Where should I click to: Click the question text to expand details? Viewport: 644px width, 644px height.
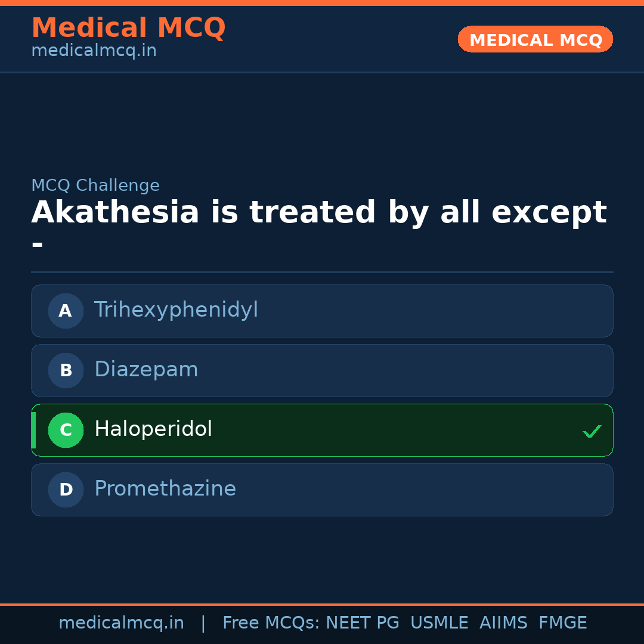(319, 212)
